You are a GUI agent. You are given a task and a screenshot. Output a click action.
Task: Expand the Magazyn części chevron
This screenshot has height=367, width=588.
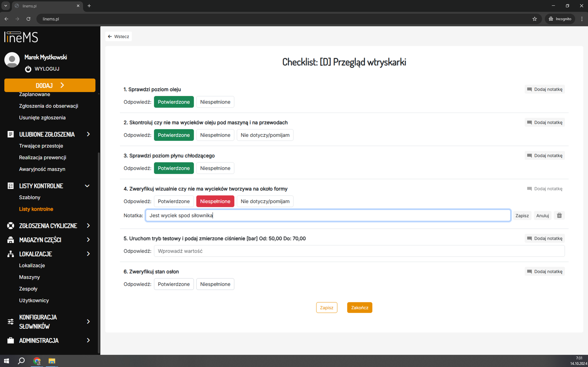(x=88, y=240)
